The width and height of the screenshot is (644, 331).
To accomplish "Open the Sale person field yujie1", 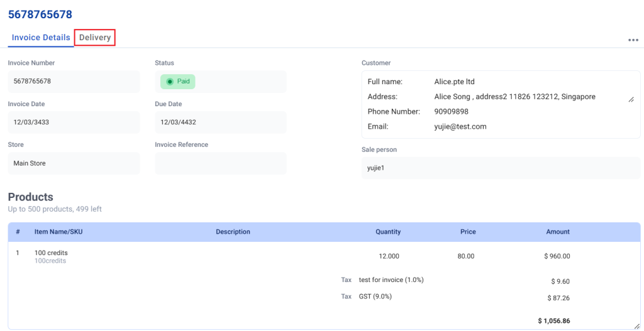I will [500, 168].
